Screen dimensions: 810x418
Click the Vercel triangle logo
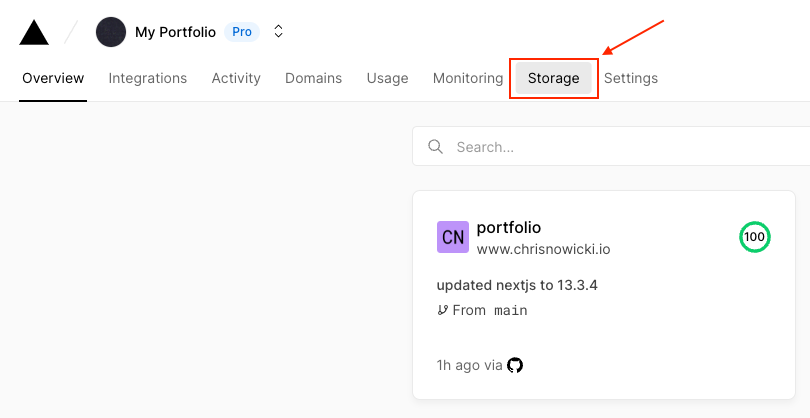pyautogui.click(x=34, y=33)
